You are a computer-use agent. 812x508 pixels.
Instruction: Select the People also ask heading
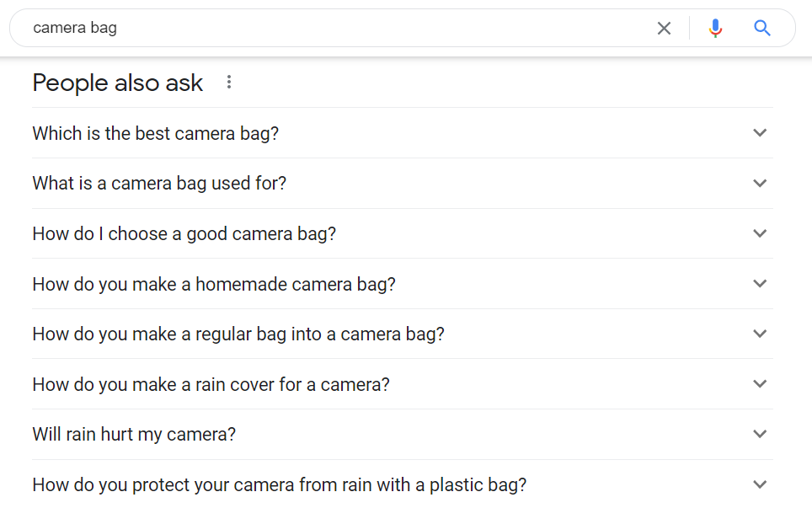[x=118, y=83]
